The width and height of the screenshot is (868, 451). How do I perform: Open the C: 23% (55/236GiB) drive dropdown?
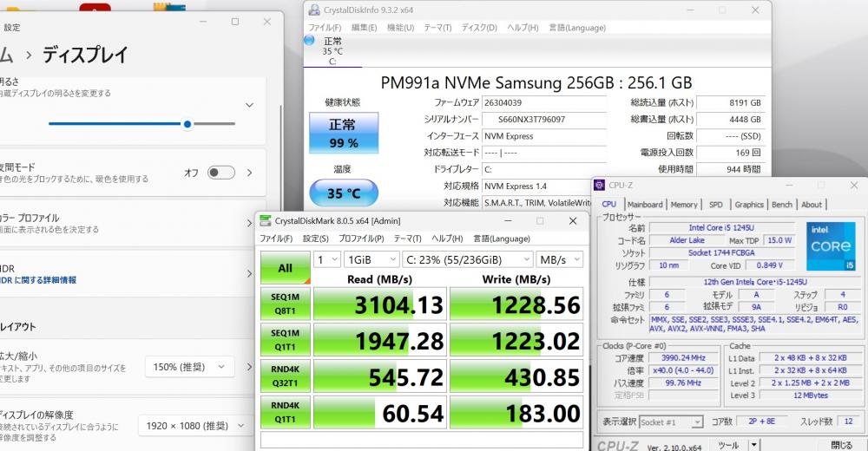click(x=467, y=259)
